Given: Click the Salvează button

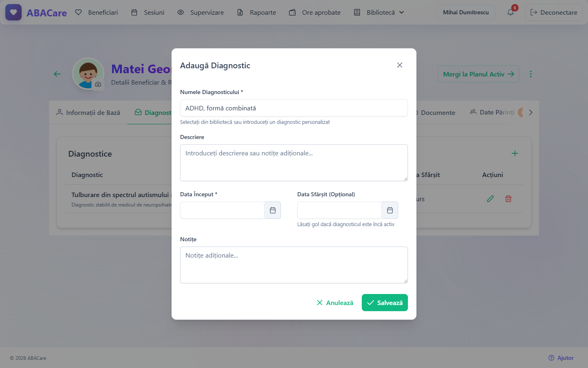Looking at the screenshot, I should click(385, 303).
